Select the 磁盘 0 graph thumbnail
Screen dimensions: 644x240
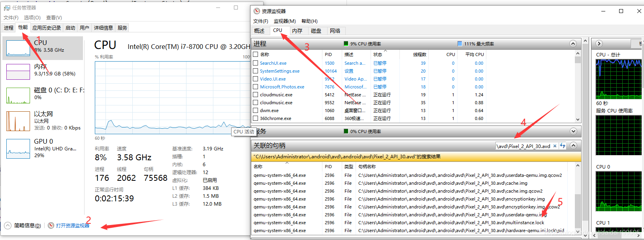(x=18, y=95)
